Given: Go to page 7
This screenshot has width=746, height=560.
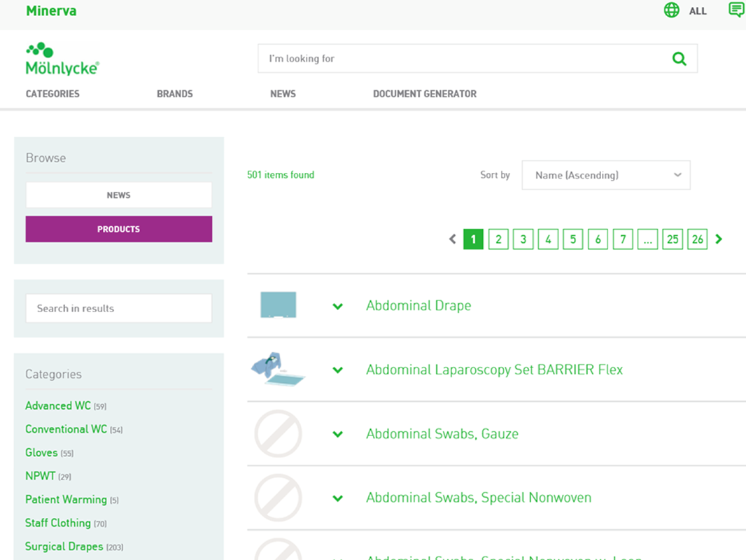Looking at the screenshot, I should pyautogui.click(x=623, y=239).
